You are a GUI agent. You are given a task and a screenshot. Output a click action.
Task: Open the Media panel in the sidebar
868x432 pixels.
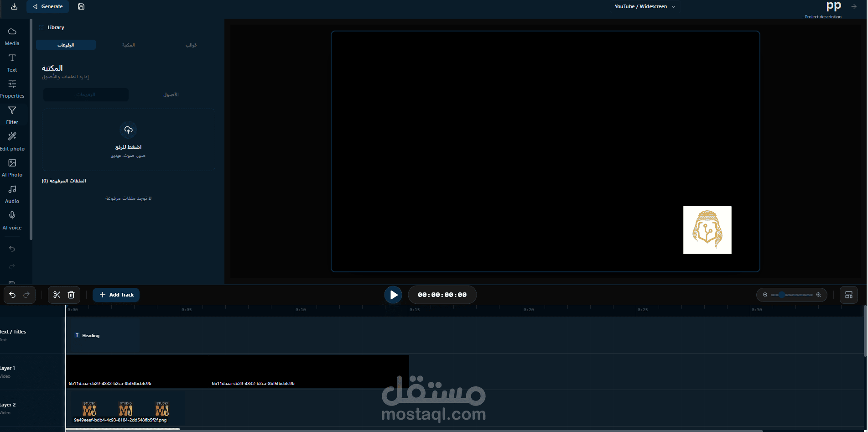pyautogui.click(x=12, y=36)
